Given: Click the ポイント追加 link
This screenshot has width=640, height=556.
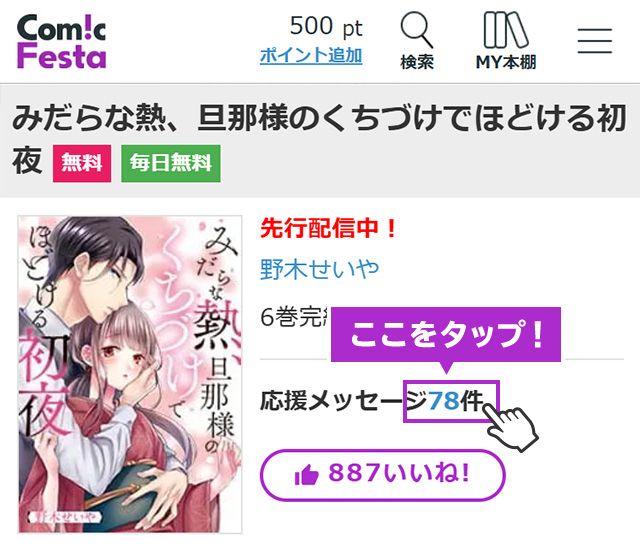Looking at the screenshot, I should tap(311, 56).
